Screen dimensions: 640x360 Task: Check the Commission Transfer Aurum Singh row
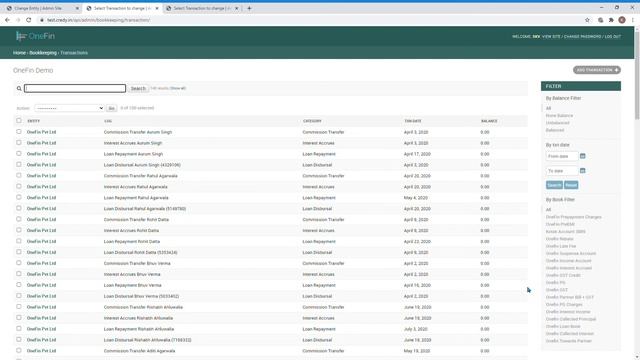[x=19, y=132]
